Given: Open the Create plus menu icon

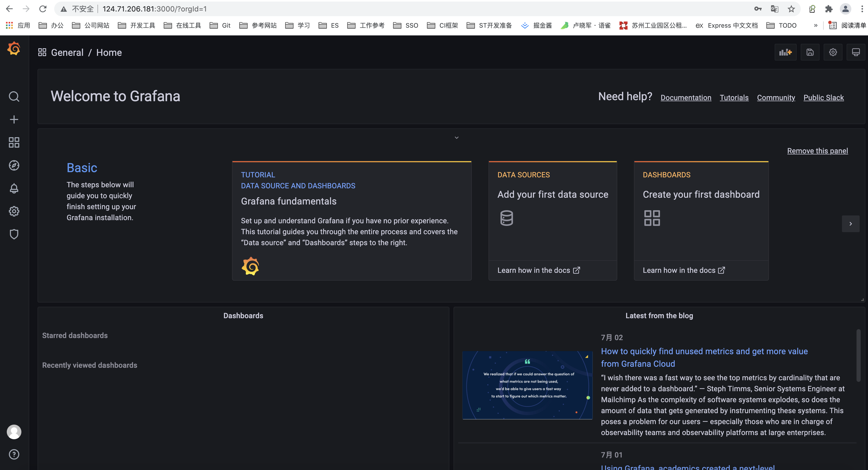Looking at the screenshot, I should click(x=14, y=120).
